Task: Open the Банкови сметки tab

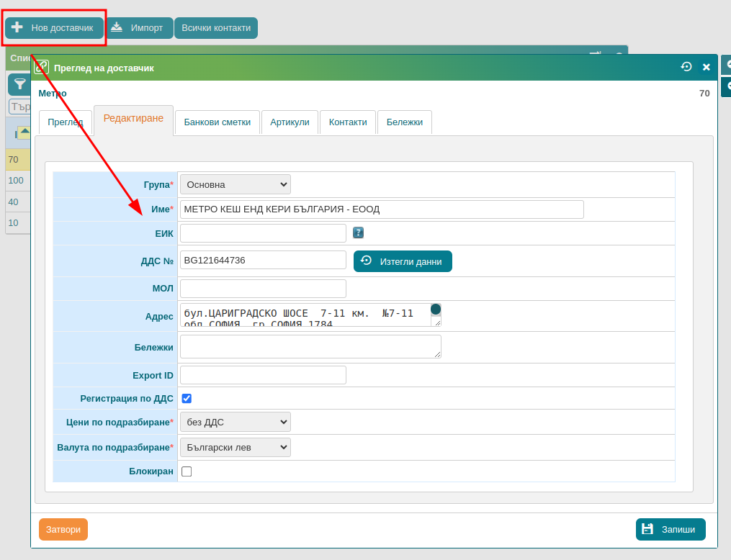Action: 217,122
